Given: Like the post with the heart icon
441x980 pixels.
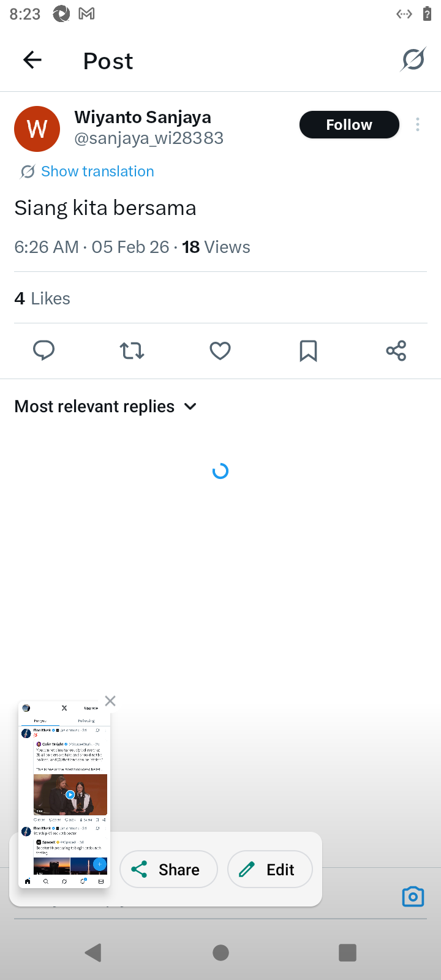Looking at the screenshot, I should [x=220, y=351].
